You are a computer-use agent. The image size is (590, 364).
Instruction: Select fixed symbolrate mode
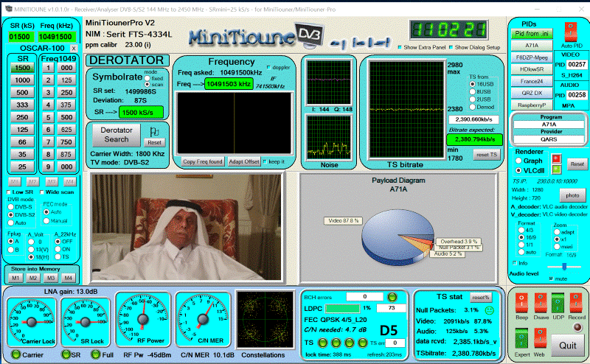click(x=147, y=78)
